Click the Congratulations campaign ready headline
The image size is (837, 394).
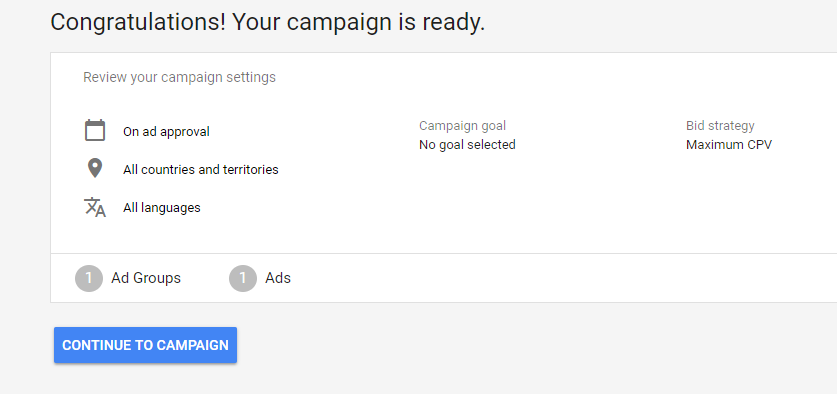click(267, 23)
